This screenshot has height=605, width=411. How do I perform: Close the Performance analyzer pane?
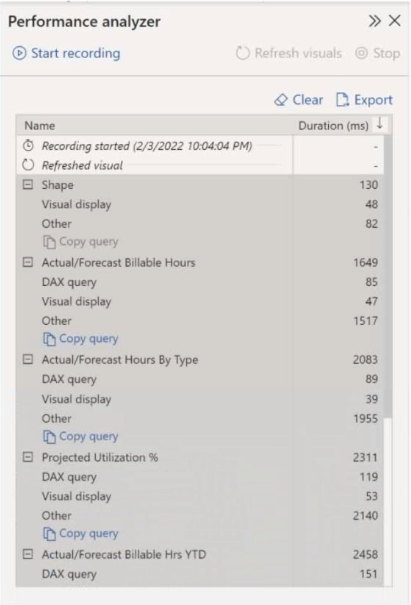(x=395, y=20)
